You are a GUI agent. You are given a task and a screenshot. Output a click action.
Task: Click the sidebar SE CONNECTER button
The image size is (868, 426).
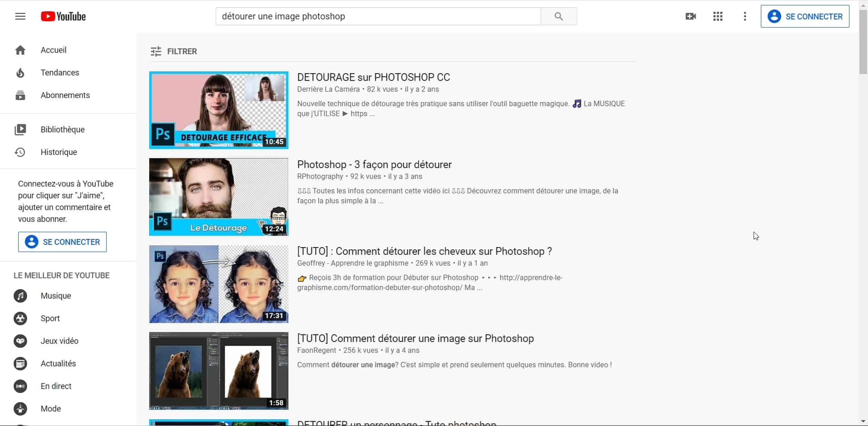point(62,242)
